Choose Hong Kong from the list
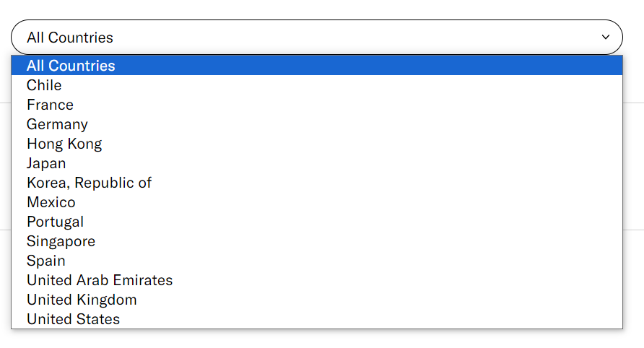This screenshot has width=644, height=348. [64, 144]
